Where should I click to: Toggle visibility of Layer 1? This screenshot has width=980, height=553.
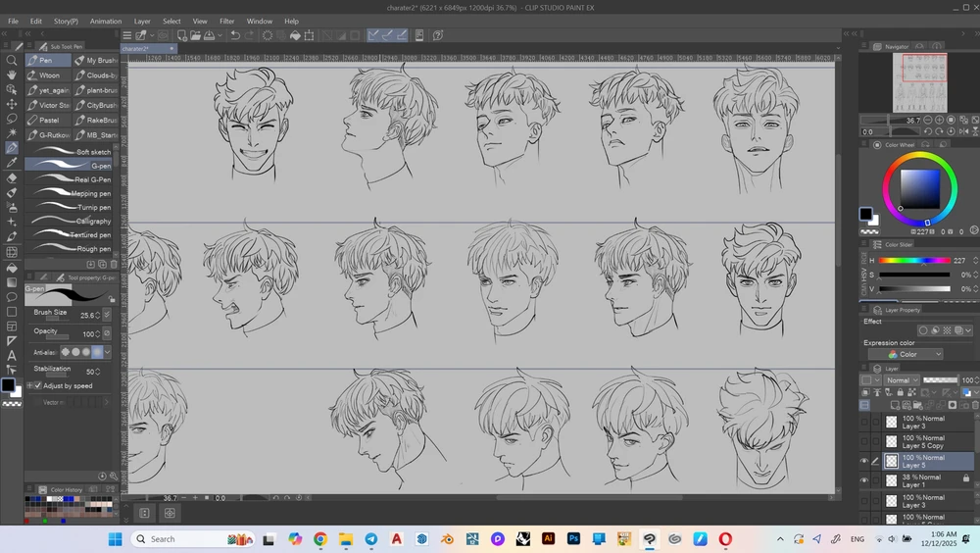point(863,480)
